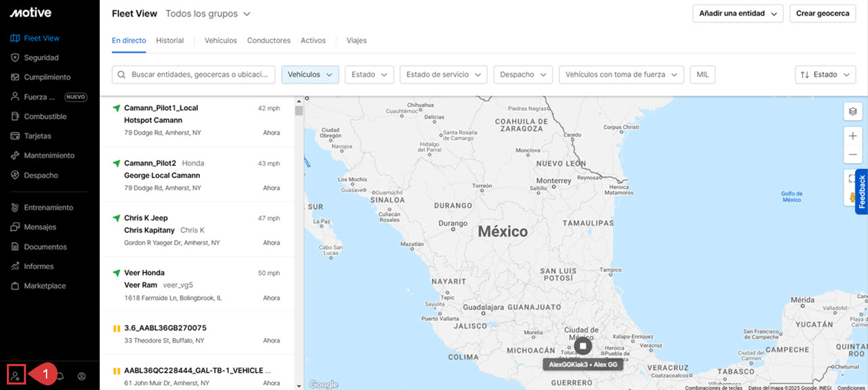
Task: Open the Vehículos con toma de fuerza filter
Action: pyautogui.click(x=621, y=75)
